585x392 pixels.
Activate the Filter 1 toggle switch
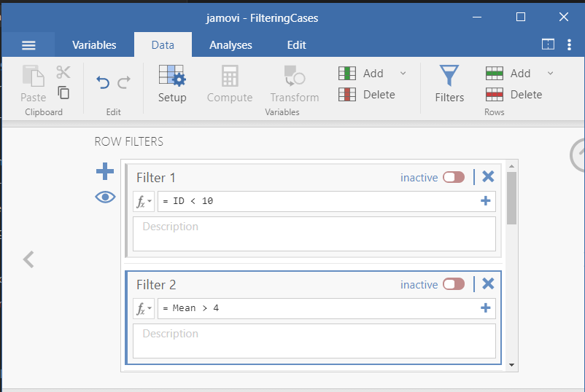[x=454, y=177]
